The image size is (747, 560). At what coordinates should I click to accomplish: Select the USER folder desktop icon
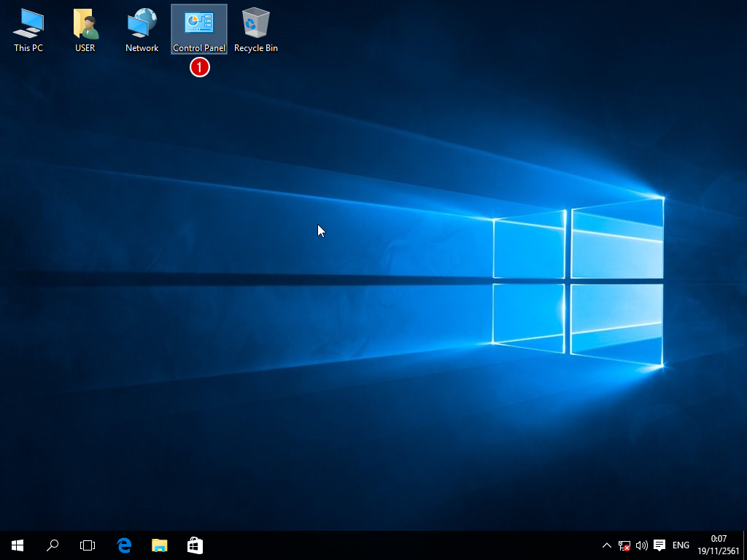pyautogui.click(x=85, y=29)
